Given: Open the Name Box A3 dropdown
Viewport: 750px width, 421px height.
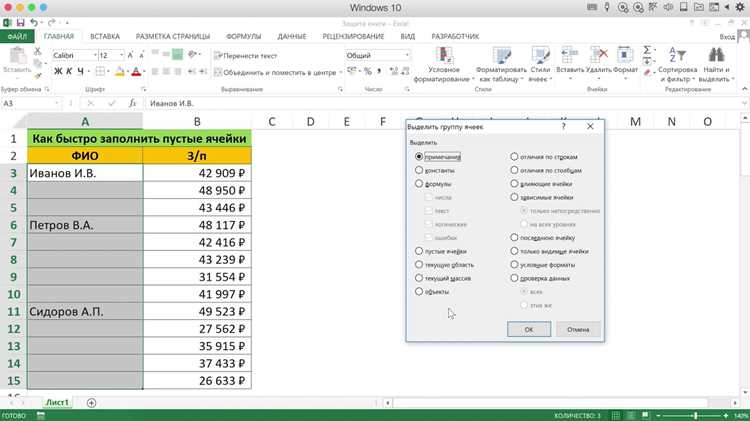Looking at the screenshot, I should tap(56, 103).
